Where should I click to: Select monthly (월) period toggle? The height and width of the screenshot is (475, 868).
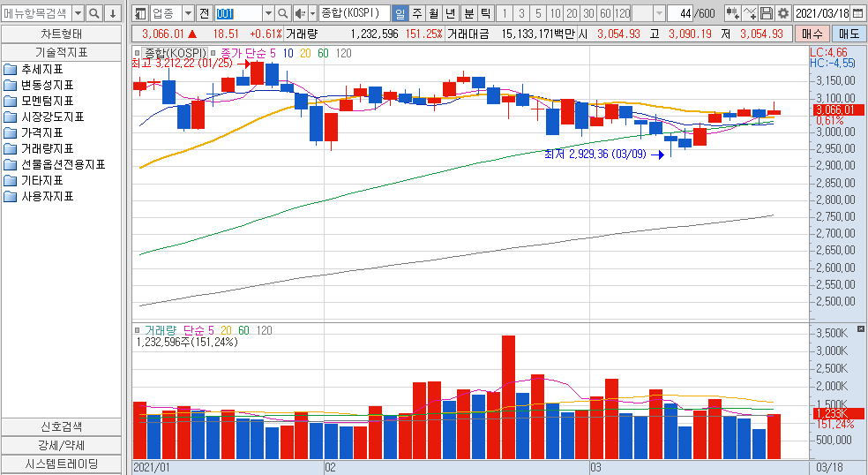point(433,13)
